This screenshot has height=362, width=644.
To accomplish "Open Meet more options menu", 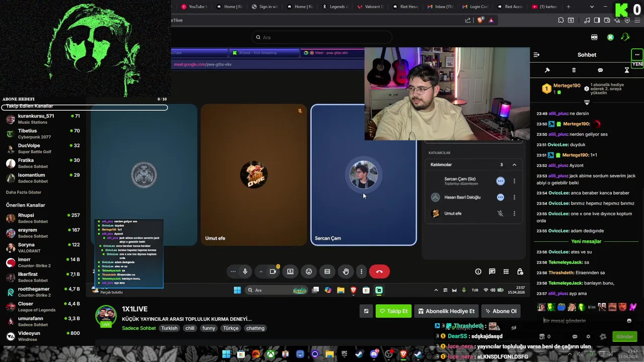I will 361,271.
